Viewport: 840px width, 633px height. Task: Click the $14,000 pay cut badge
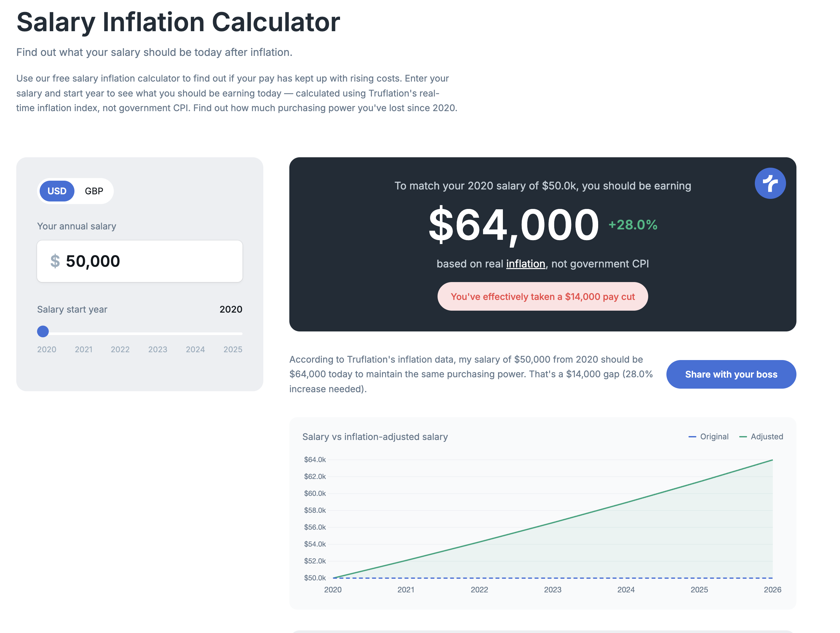542,296
